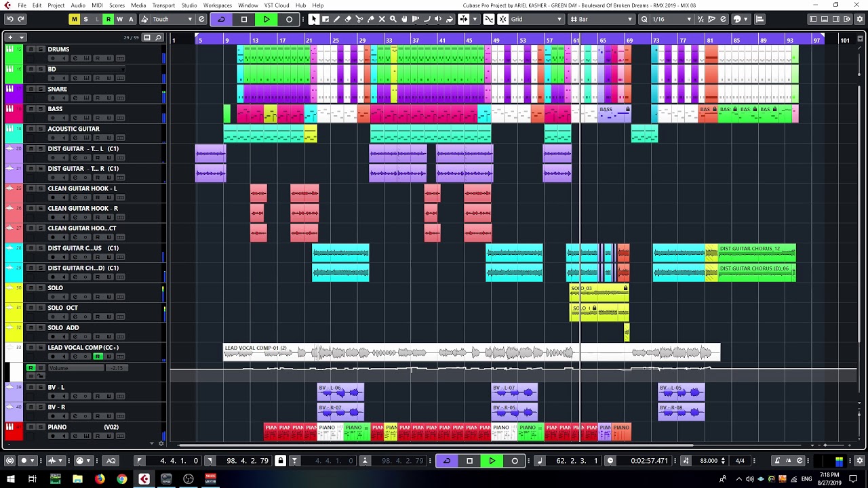Open the MIDI menu
The height and width of the screenshot is (488, 868).
(98, 5)
